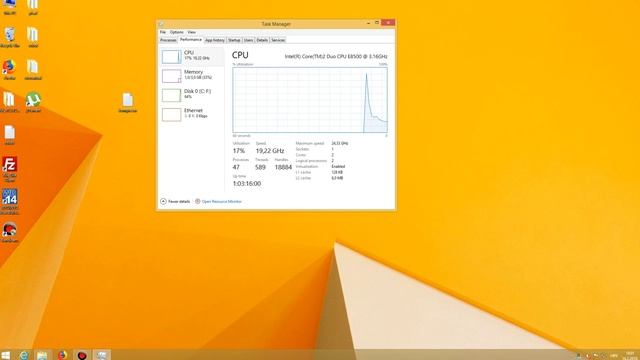This screenshot has width=640, height=360.
Task: Click the CPU utilization graph area
Action: [310, 100]
